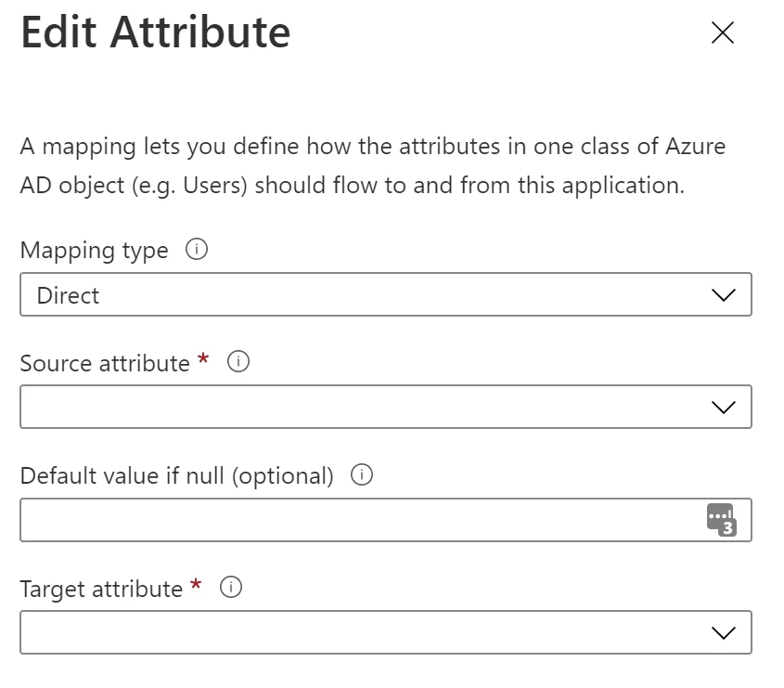
Task: Click password manager icon in Default value field
Action: point(720,520)
